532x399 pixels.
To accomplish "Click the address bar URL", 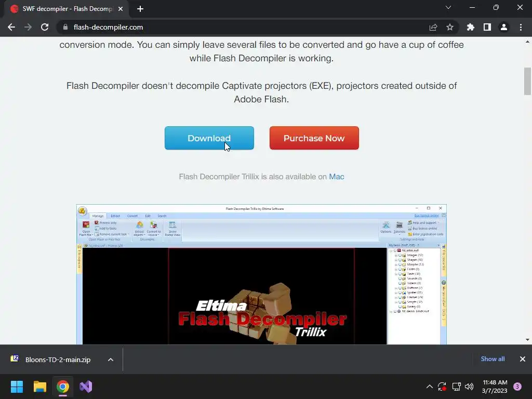I will coord(108,27).
